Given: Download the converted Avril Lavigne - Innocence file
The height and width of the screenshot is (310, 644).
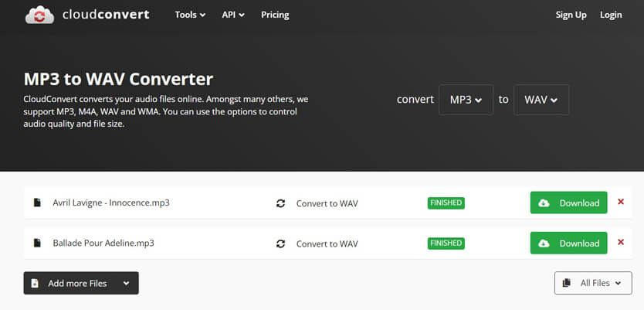Looking at the screenshot, I should tap(568, 203).
